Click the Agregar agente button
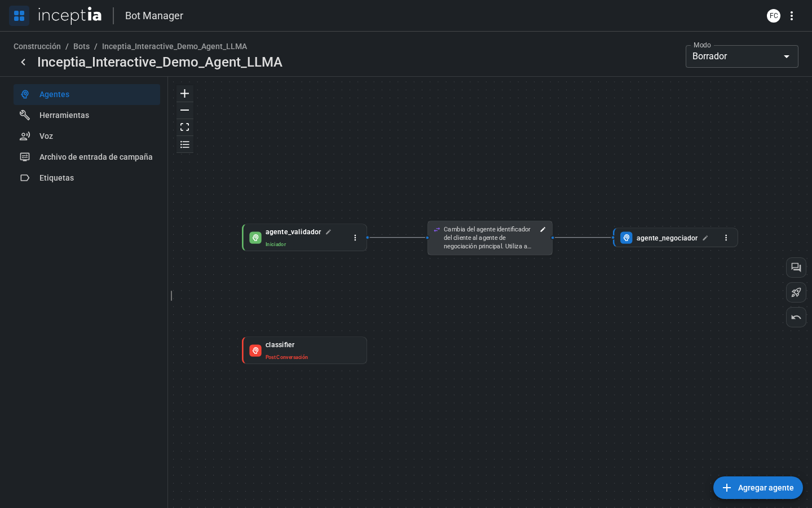 click(758, 488)
